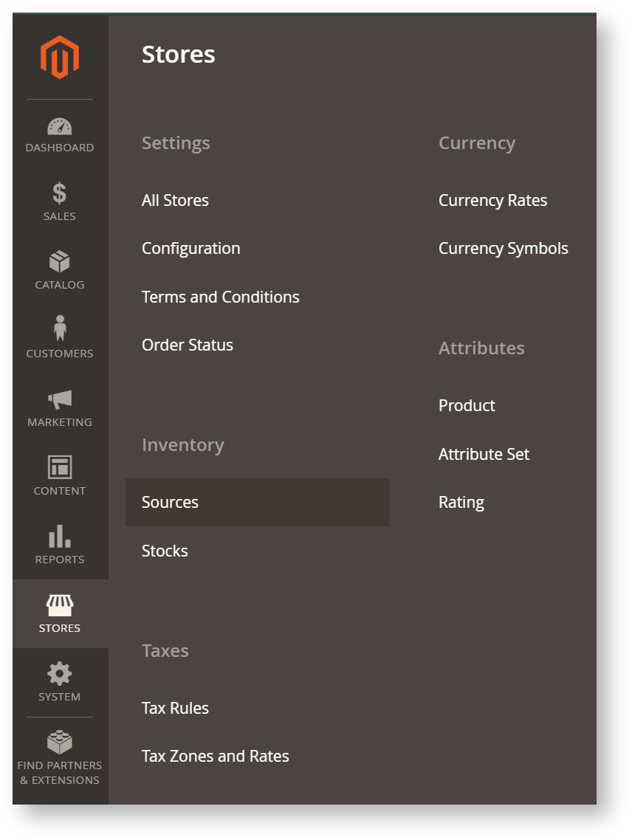Viewport: 632px width, 840px height.
Task: Open Currency Symbols page
Action: pyautogui.click(x=503, y=249)
